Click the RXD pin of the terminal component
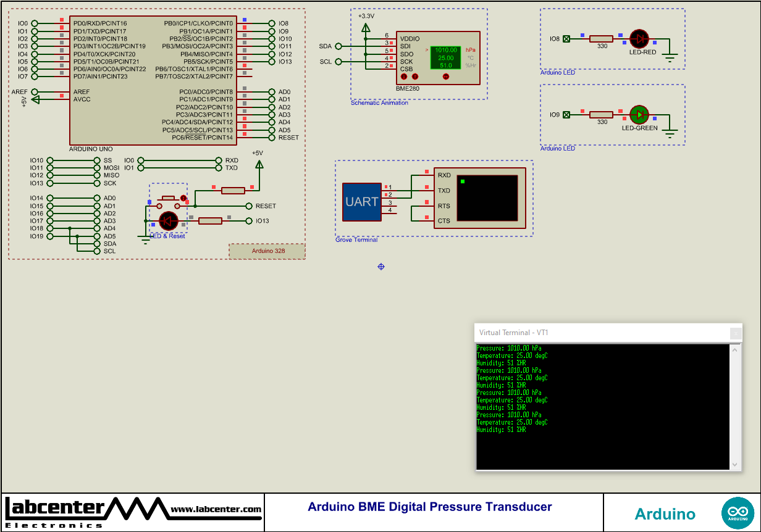Image resolution: width=761 pixels, height=532 pixels. pyautogui.click(x=444, y=175)
